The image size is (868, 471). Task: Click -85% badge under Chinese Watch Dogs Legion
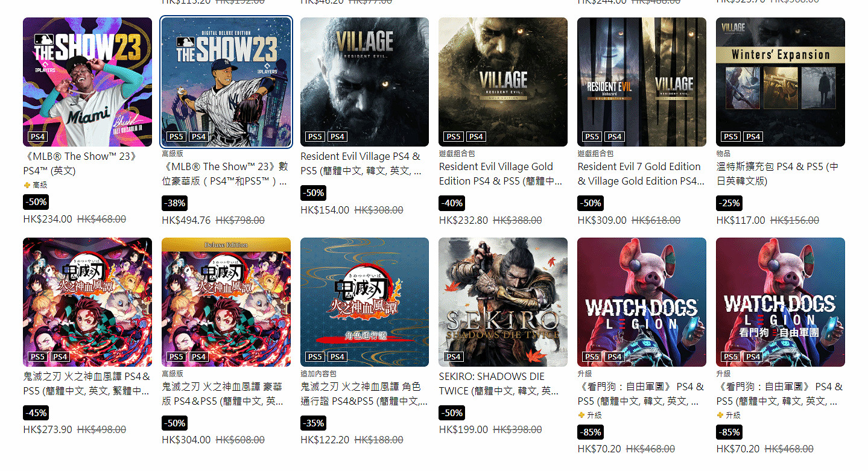click(x=729, y=432)
